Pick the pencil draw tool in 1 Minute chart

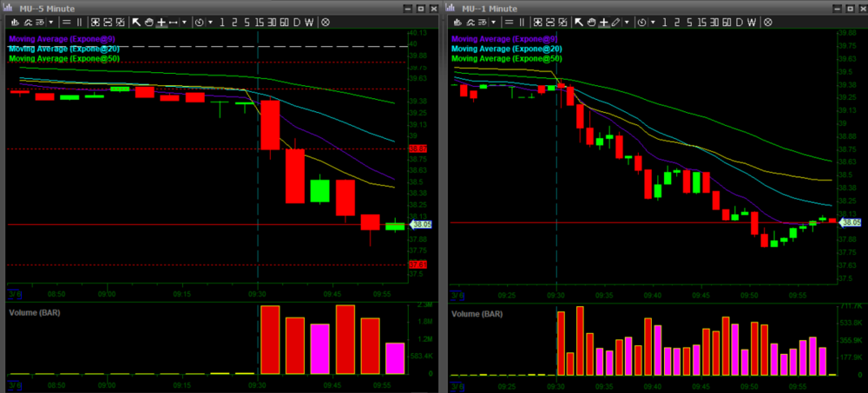[x=615, y=22]
